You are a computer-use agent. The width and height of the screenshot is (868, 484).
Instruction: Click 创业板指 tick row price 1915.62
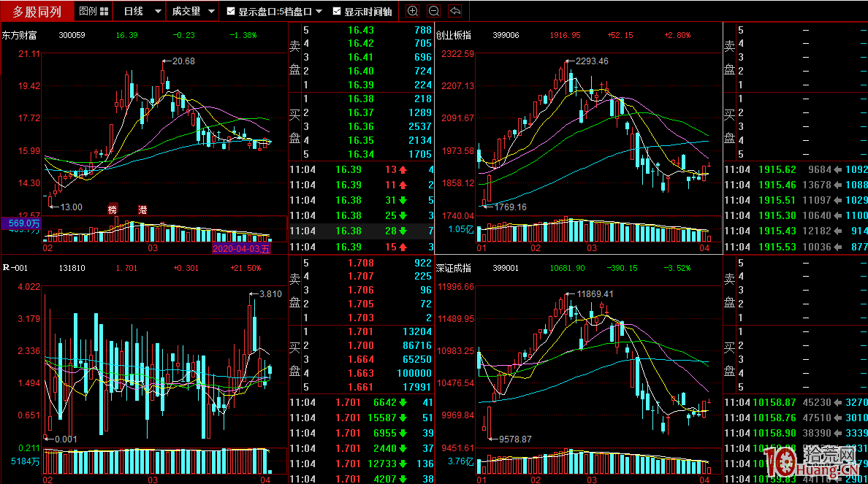(777, 169)
